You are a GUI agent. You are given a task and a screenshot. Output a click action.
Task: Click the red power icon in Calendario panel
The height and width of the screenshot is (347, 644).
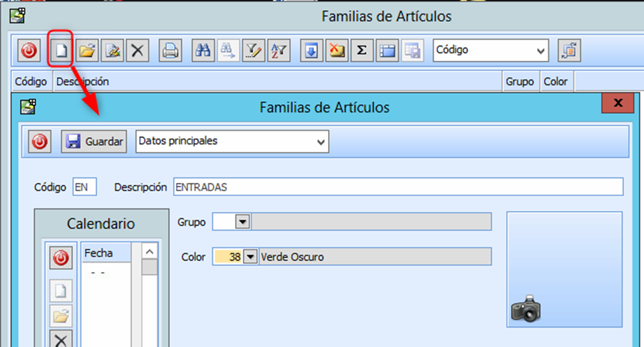(62, 259)
